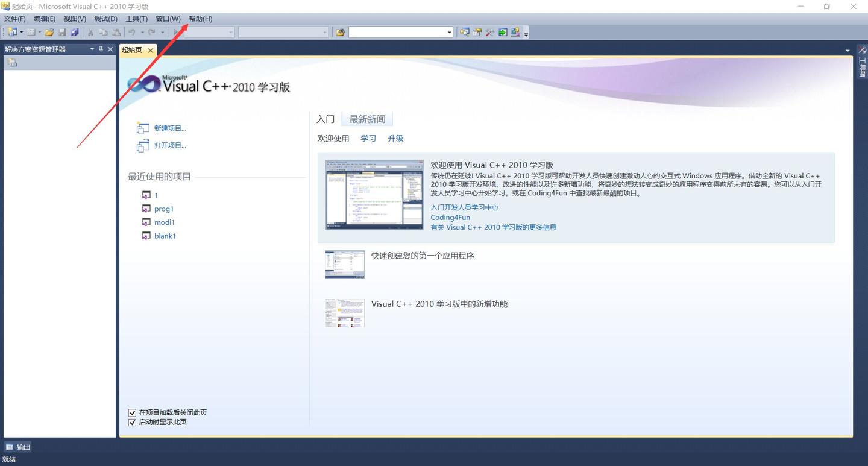The width and height of the screenshot is (868, 466).
Task: Click the Copy toolbar icon
Action: tap(103, 32)
